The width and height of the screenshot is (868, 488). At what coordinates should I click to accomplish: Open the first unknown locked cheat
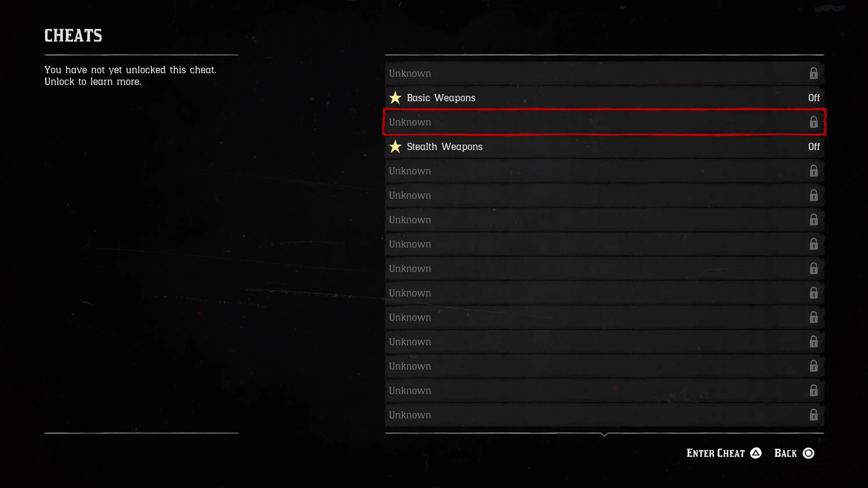click(x=604, y=73)
